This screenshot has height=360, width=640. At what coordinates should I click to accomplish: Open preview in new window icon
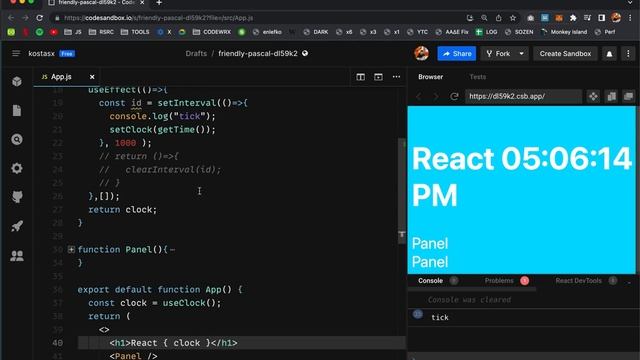(x=629, y=96)
